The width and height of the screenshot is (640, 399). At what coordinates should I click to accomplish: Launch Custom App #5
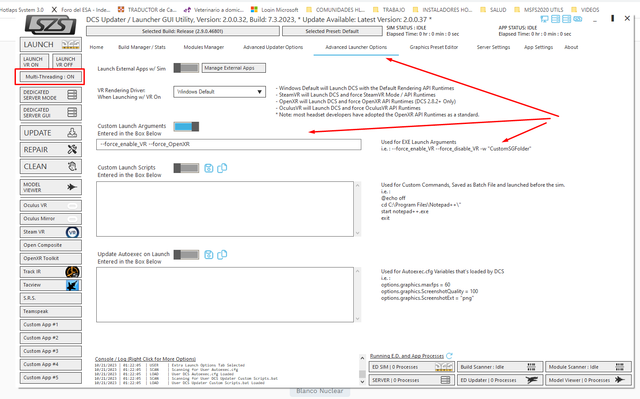point(51,378)
